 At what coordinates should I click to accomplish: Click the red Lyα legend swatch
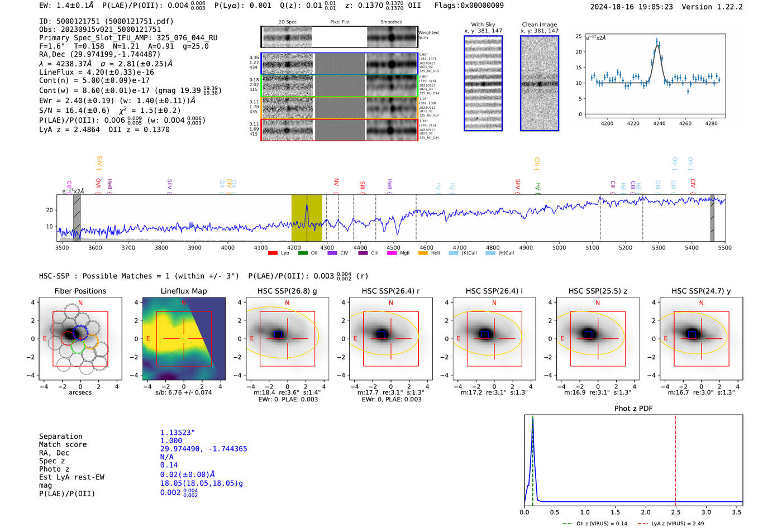(273, 253)
